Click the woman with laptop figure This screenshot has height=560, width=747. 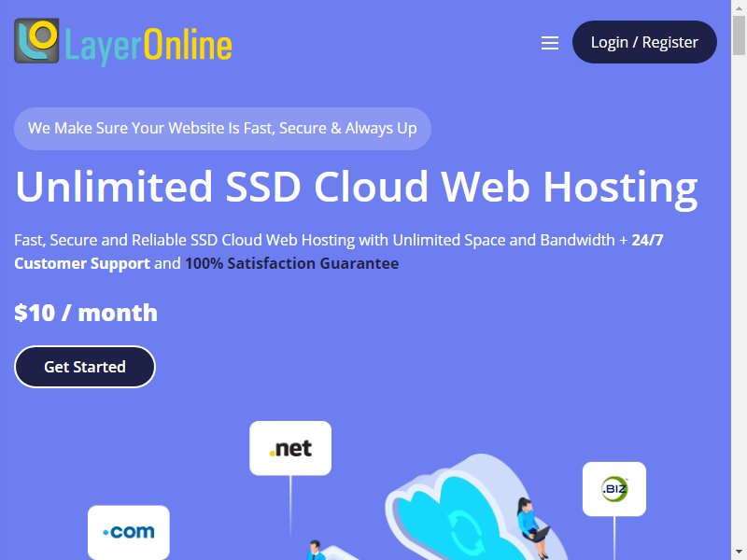[533, 527]
